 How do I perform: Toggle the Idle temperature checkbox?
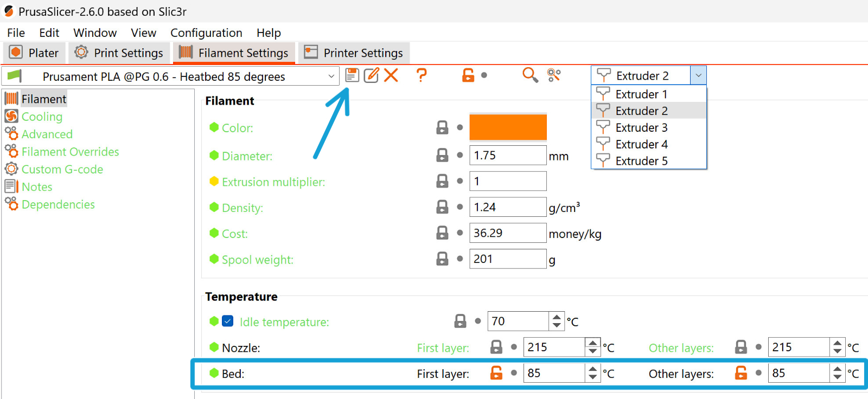click(228, 321)
